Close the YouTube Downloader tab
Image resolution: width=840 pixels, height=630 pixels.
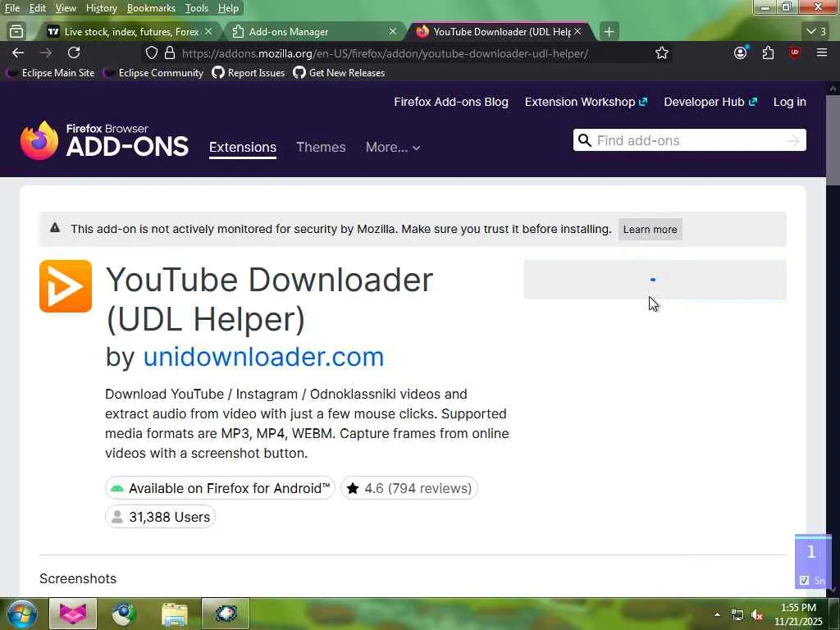pyautogui.click(x=577, y=32)
